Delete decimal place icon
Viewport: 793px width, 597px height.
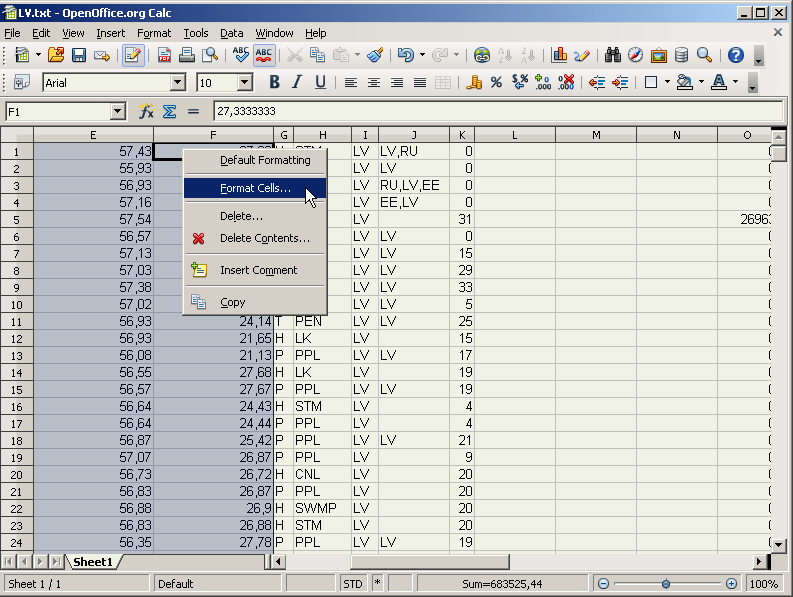(566, 82)
